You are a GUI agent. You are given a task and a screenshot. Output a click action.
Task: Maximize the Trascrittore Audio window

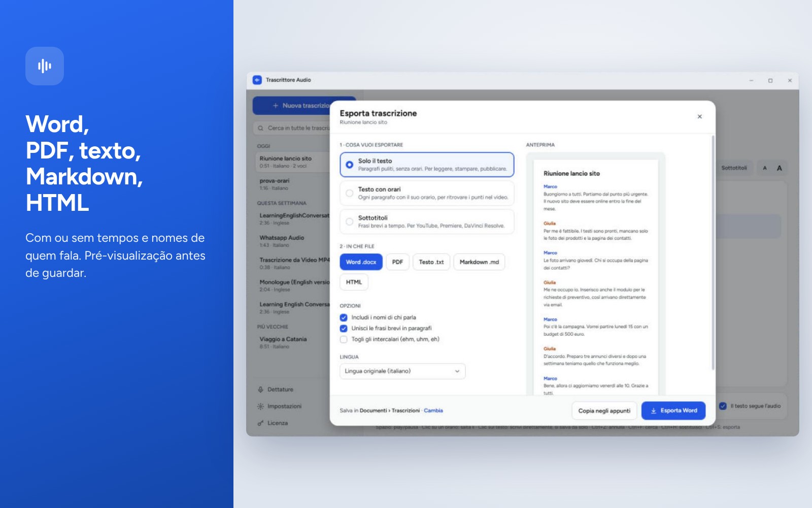[770, 80]
